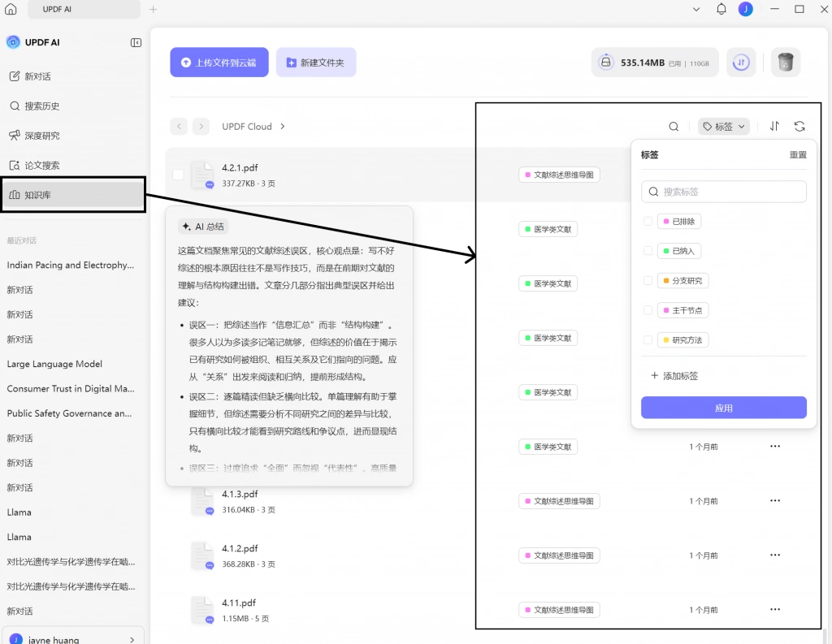832x644 pixels.
Task: Open the trash bin icon
Action: pyautogui.click(x=786, y=62)
